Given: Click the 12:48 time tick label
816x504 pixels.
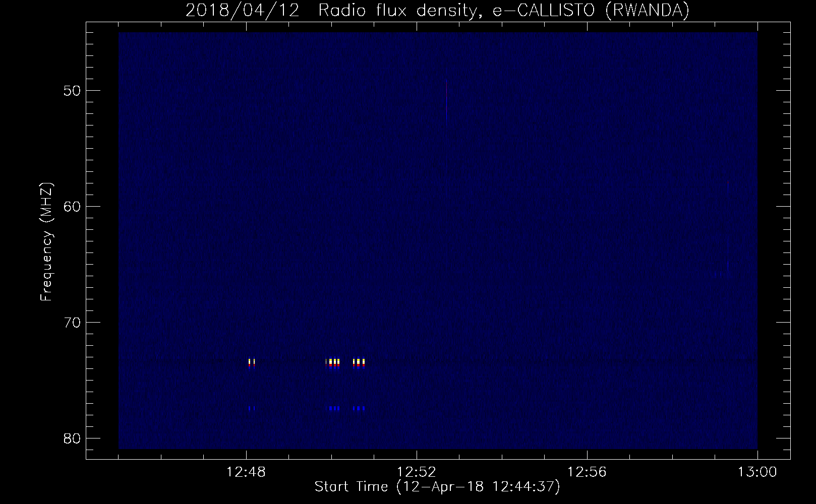Looking at the screenshot, I should [246, 472].
